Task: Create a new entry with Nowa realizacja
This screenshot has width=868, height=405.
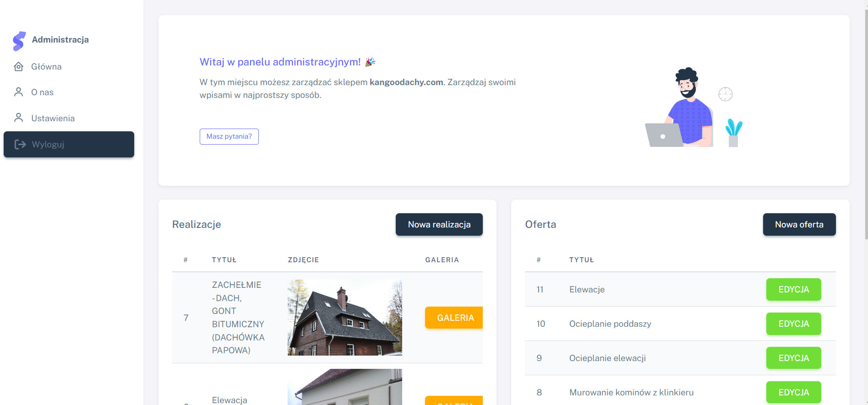Action: (439, 224)
